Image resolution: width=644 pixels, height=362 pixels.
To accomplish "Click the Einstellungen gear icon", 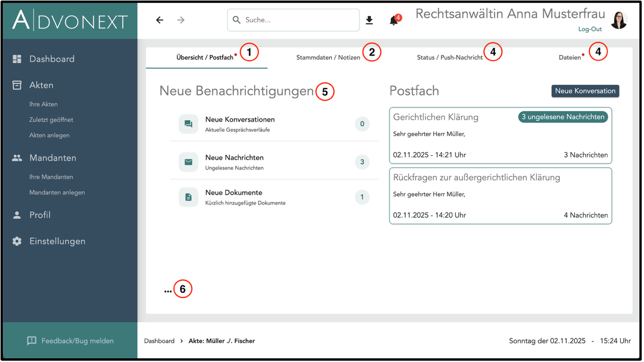I will tap(17, 241).
